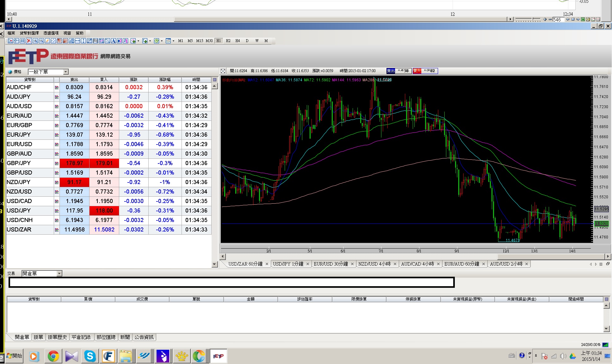Open chart icon for USD/JPY row
612x364 pixels.
[x=57, y=211]
